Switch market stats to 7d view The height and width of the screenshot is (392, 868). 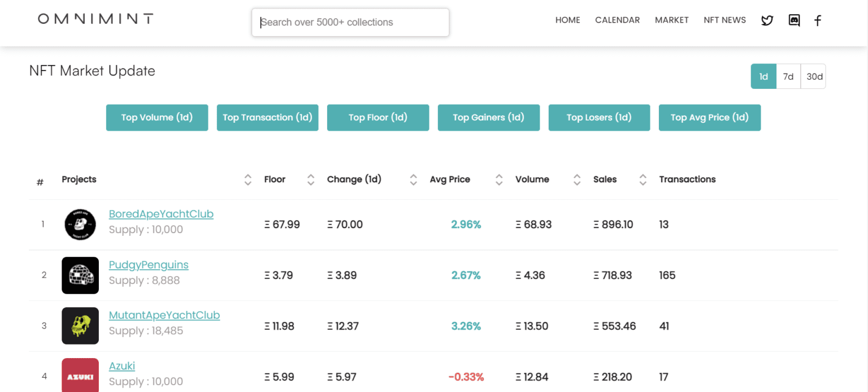[x=788, y=76]
